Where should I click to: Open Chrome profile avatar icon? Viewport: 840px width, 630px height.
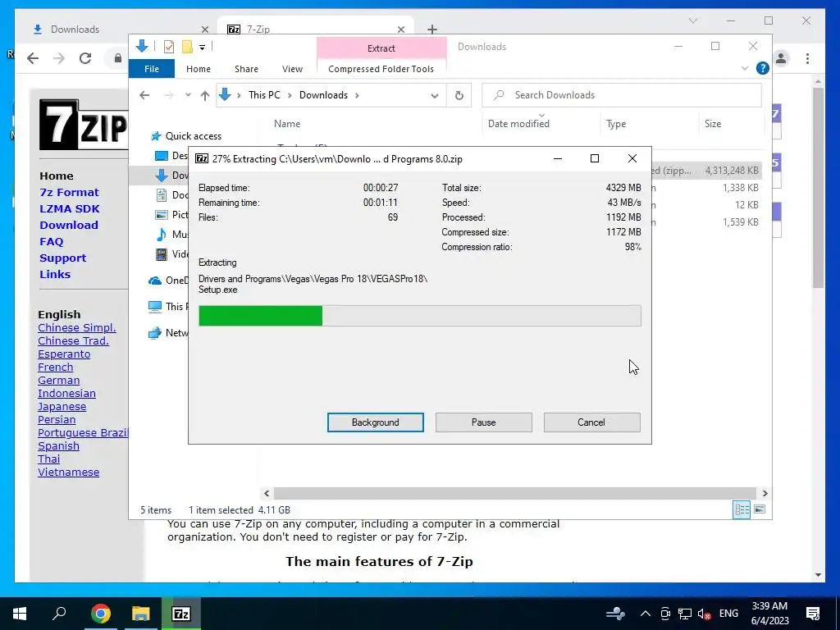click(781, 58)
